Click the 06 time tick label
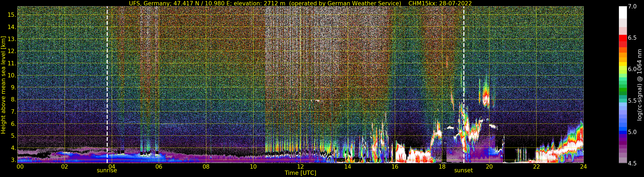 coord(159,166)
